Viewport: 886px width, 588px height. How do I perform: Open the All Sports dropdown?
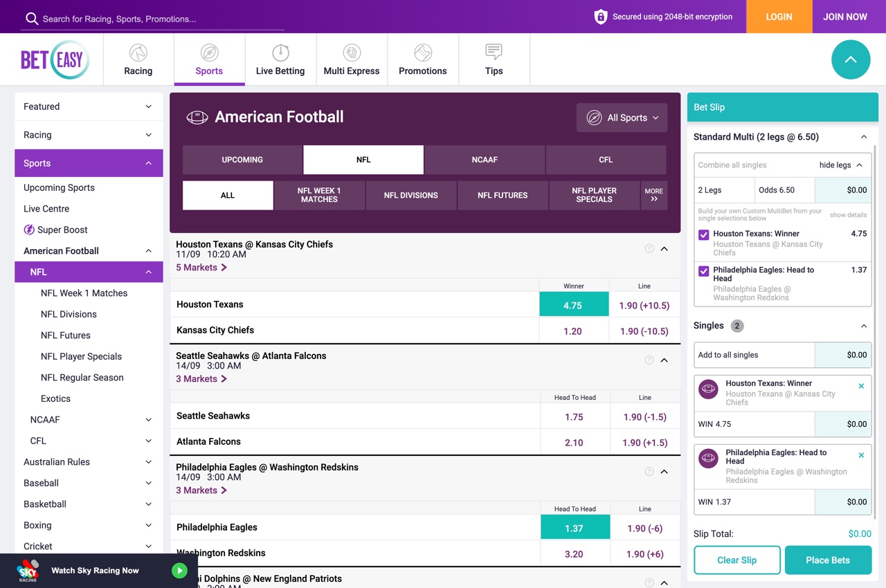point(622,118)
